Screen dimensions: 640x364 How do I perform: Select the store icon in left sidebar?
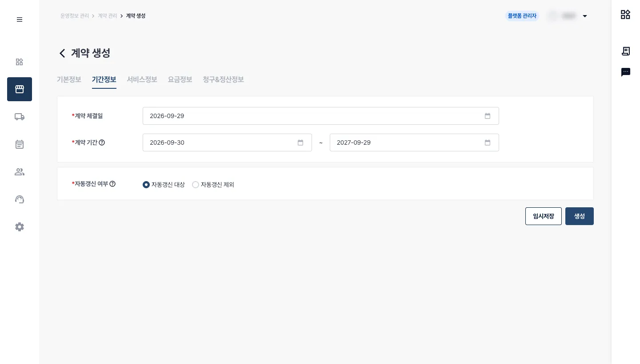(x=20, y=89)
